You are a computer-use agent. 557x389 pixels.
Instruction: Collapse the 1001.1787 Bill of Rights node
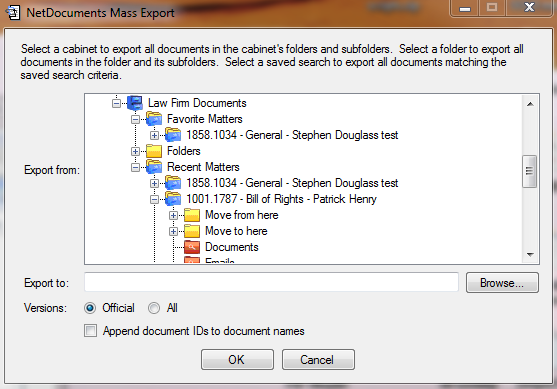(154, 200)
